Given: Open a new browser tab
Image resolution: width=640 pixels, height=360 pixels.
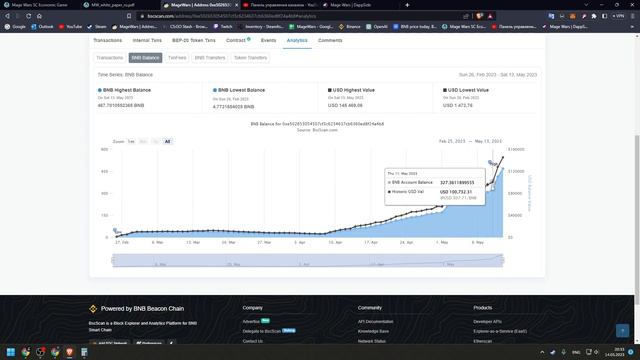Looking at the screenshot, I should click(x=407, y=5).
